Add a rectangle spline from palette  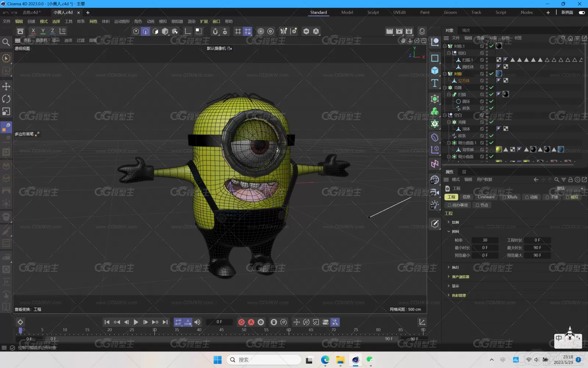click(435, 58)
